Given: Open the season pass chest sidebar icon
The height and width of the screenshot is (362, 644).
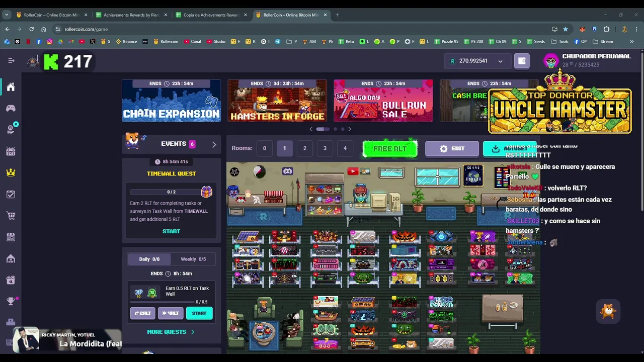Looking at the screenshot, I should pyautogui.click(x=11, y=151).
